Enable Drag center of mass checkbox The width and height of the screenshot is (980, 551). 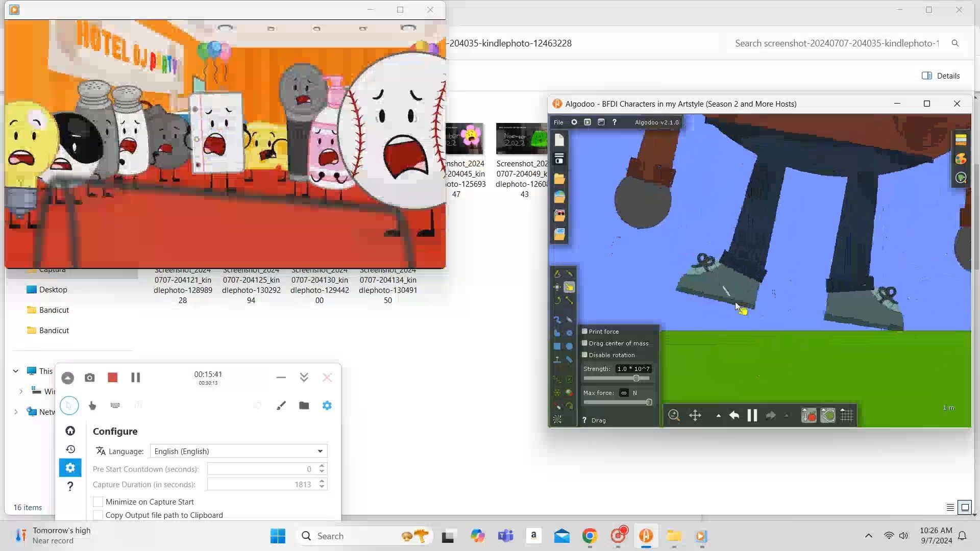585,343
